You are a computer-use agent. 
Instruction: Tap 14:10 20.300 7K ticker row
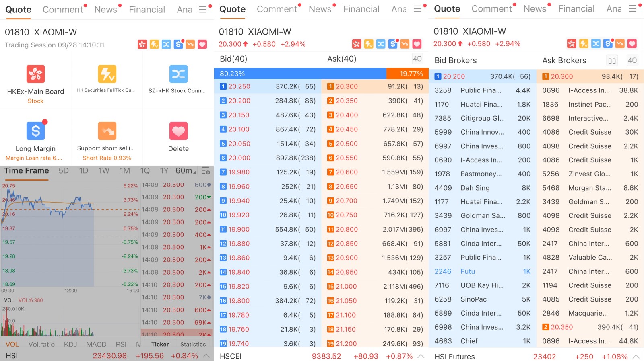pos(176,297)
